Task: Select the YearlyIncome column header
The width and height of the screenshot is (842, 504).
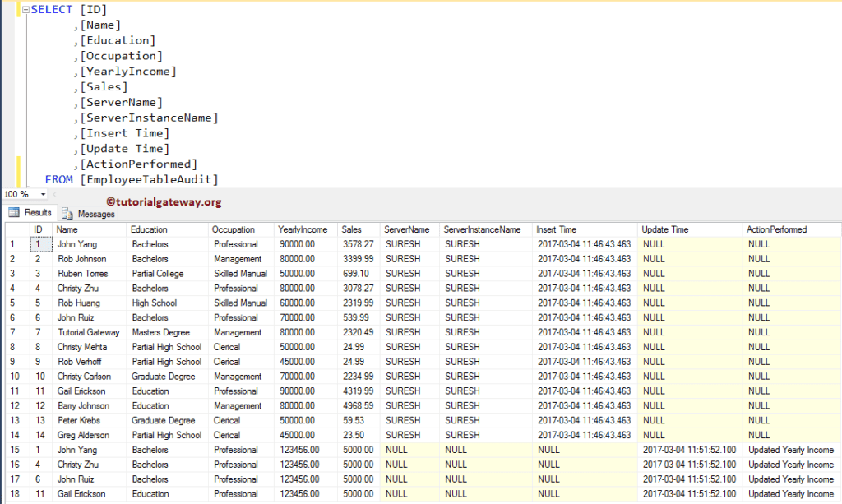Action: [x=304, y=229]
